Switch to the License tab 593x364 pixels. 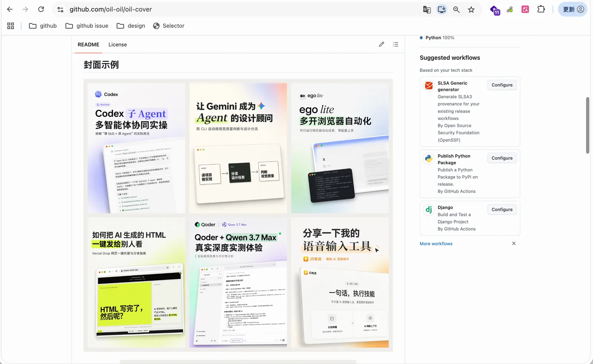[117, 44]
